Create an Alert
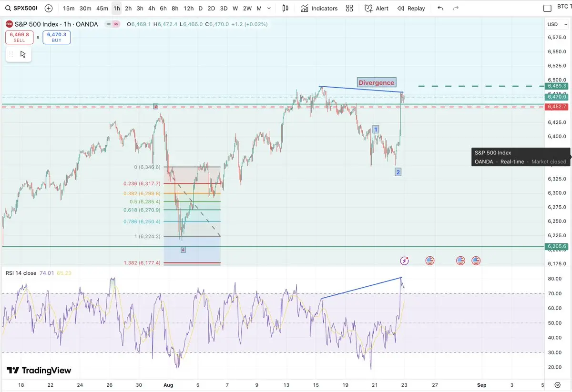The width and height of the screenshot is (572, 392). pos(376,8)
